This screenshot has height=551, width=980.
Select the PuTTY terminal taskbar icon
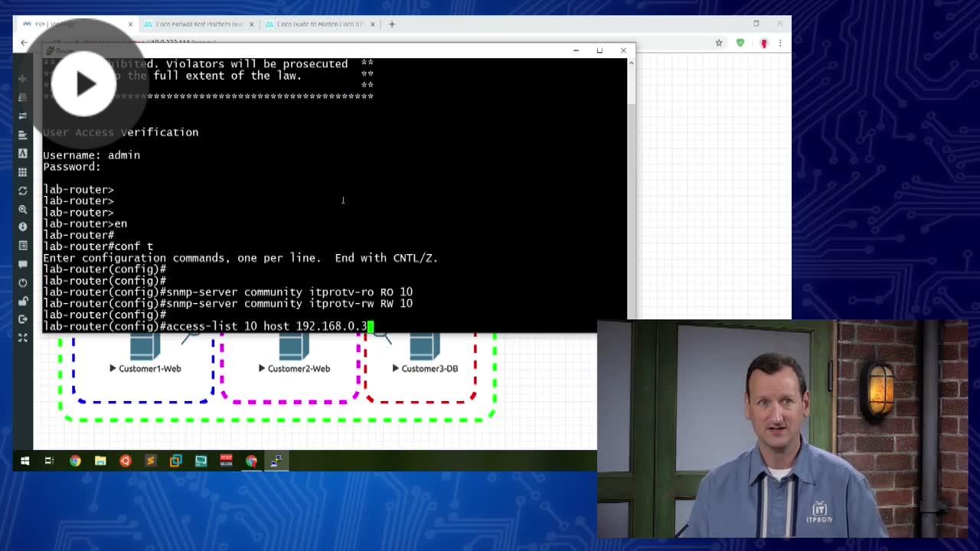tap(276, 460)
